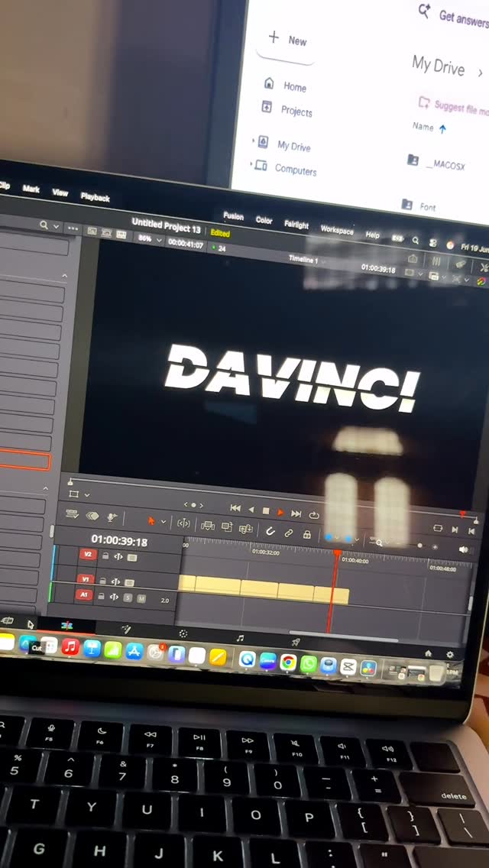Activate the Trim Edit Mode tool
Screen dimensions: 489x868
point(184,523)
